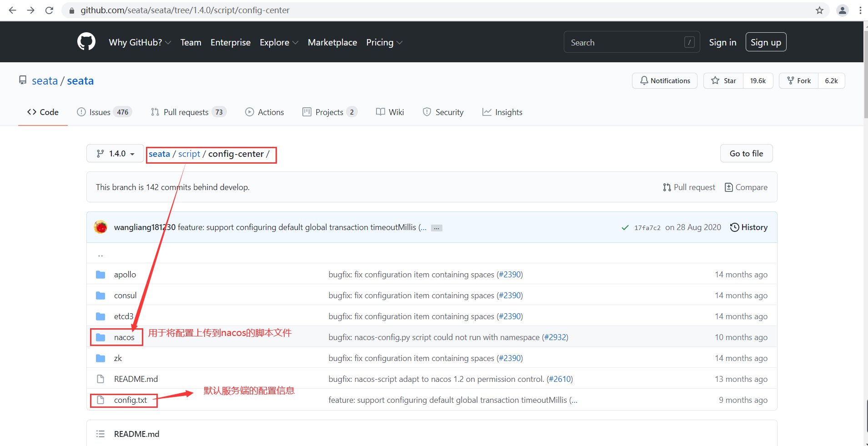
Task: Open the Insights tab
Action: [502, 112]
